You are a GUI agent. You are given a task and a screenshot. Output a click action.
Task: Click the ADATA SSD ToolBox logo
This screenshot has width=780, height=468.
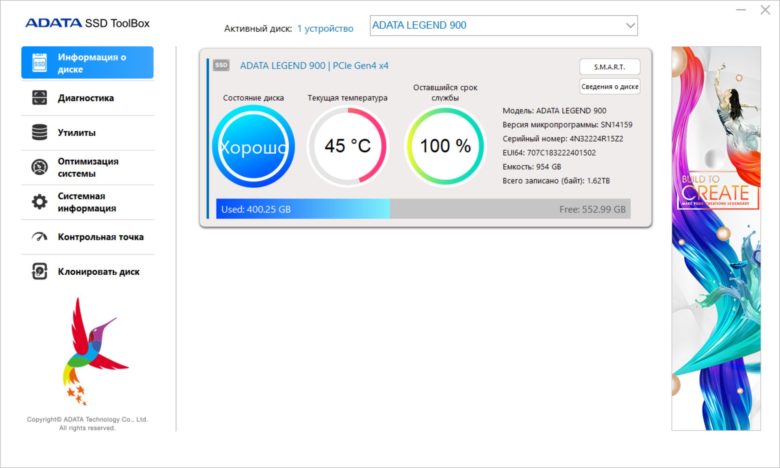(x=88, y=23)
